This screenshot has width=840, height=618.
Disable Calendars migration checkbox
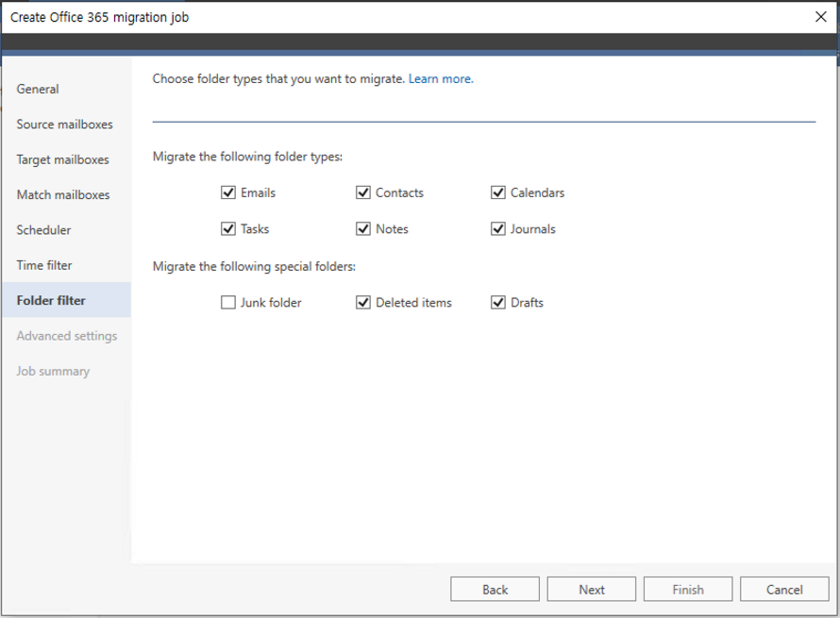point(498,192)
